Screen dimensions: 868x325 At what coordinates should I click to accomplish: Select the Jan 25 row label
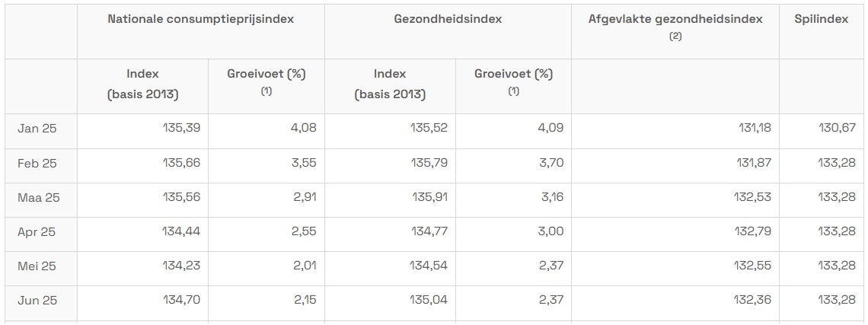pyautogui.click(x=37, y=129)
